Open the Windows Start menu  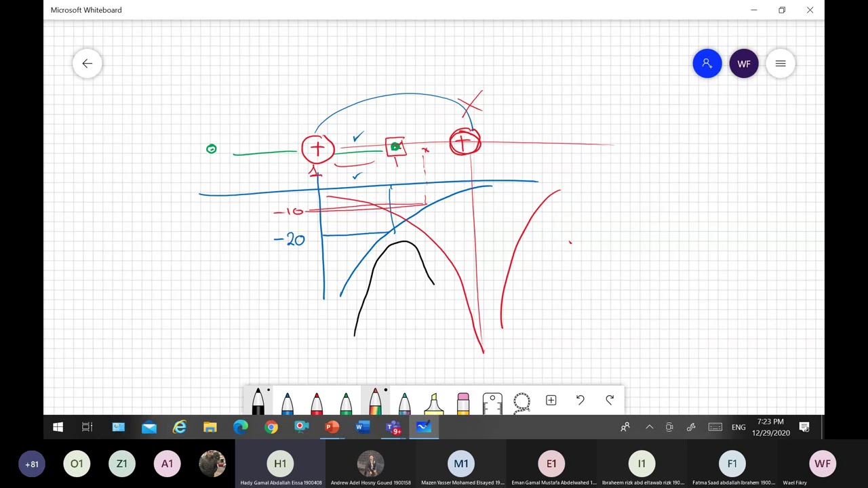[58, 427]
